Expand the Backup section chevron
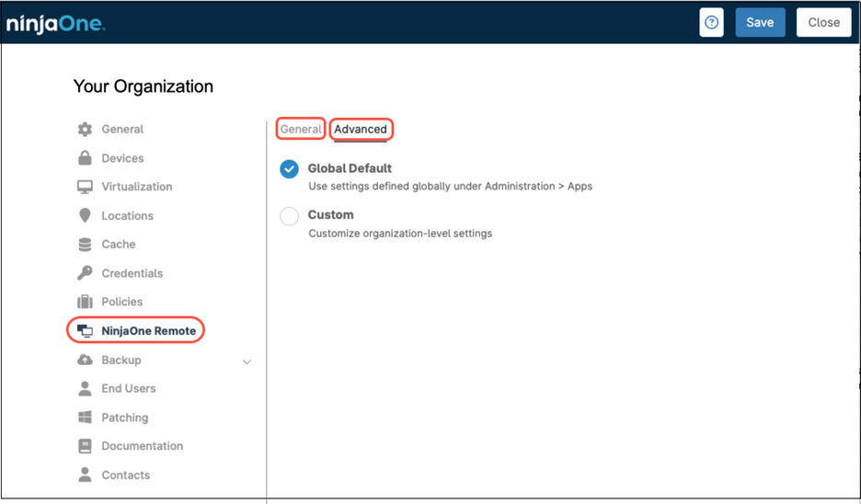Image resolution: width=861 pixels, height=504 pixels. (247, 361)
